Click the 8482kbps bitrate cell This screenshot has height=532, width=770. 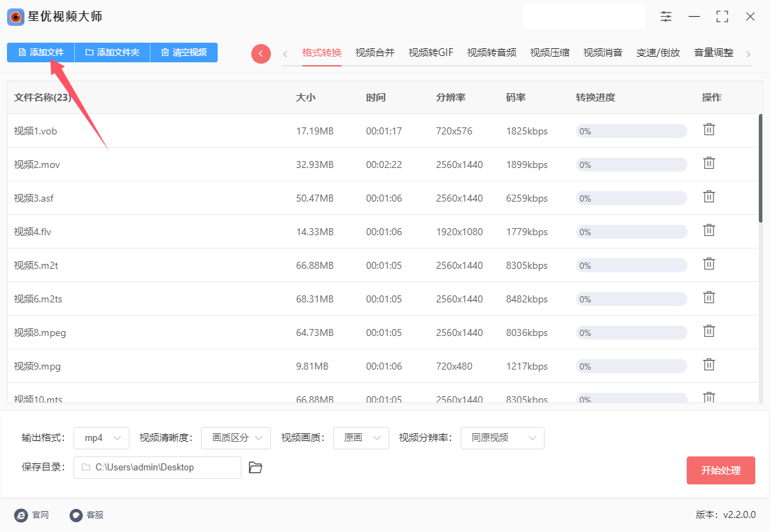(x=526, y=299)
